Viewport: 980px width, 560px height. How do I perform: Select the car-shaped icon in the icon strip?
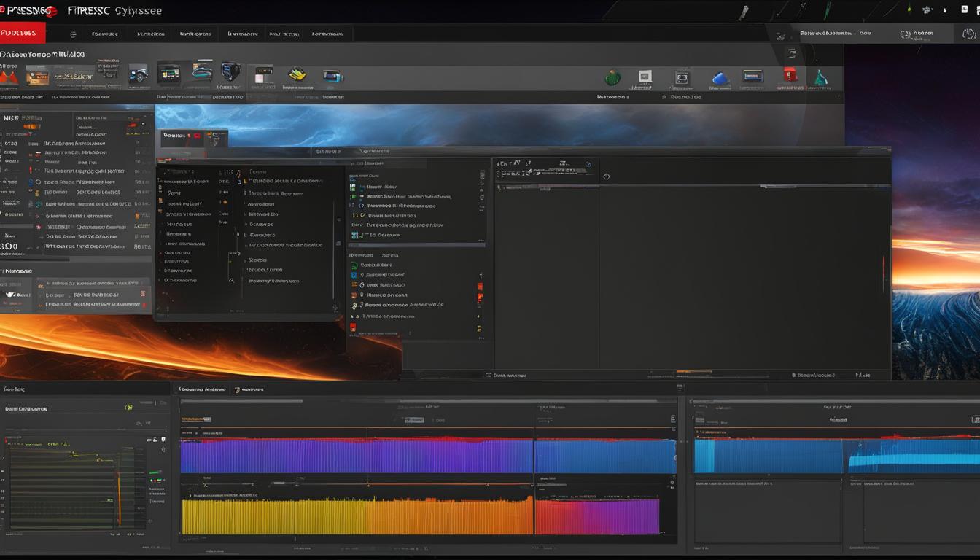coord(138,74)
